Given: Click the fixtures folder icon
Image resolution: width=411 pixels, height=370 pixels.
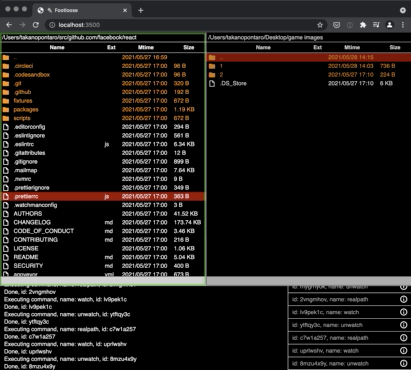Looking at the screenshot, I should pos(6,101).
